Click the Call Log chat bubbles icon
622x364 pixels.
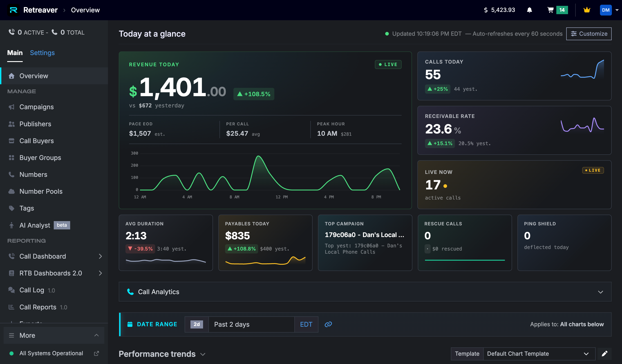[x=11, y=290]
